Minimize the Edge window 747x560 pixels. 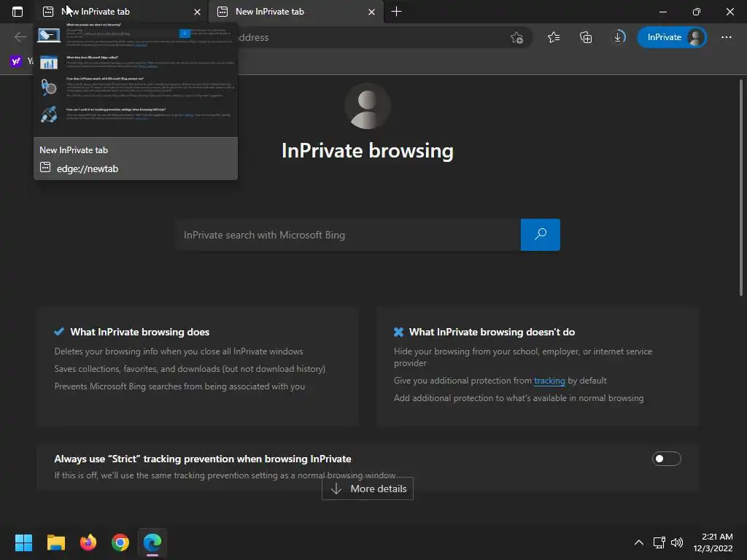pyautogui.click(x=662, y=12)
